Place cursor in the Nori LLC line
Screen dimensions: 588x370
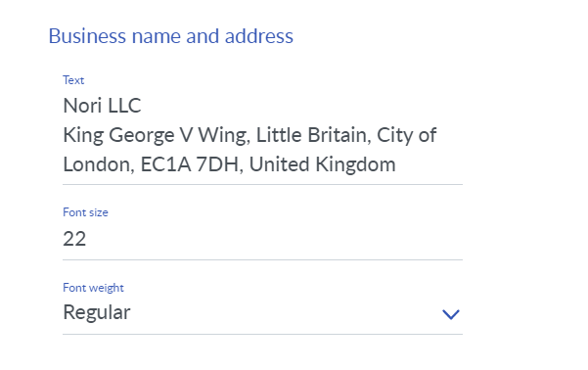[x=102, y=106]
